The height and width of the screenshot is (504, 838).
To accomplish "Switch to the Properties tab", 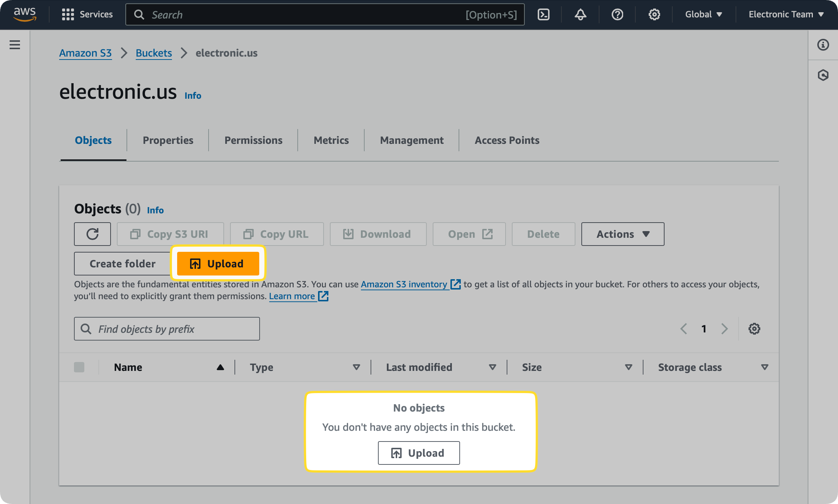I will [168, 139].
